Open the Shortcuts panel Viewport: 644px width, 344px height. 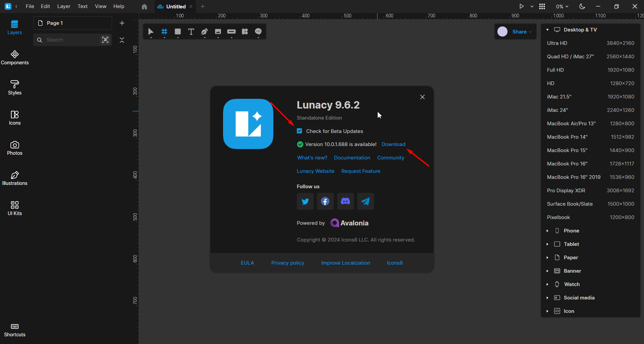click(14, 330)
